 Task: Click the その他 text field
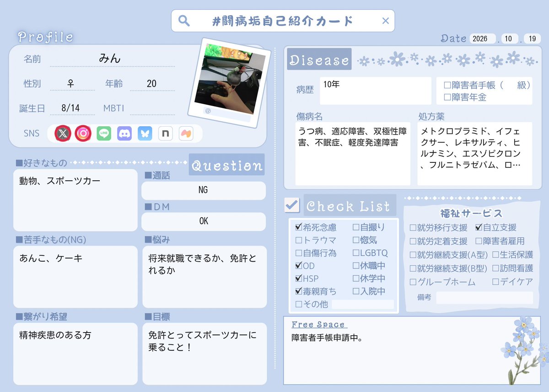click(x=363, y=304)
